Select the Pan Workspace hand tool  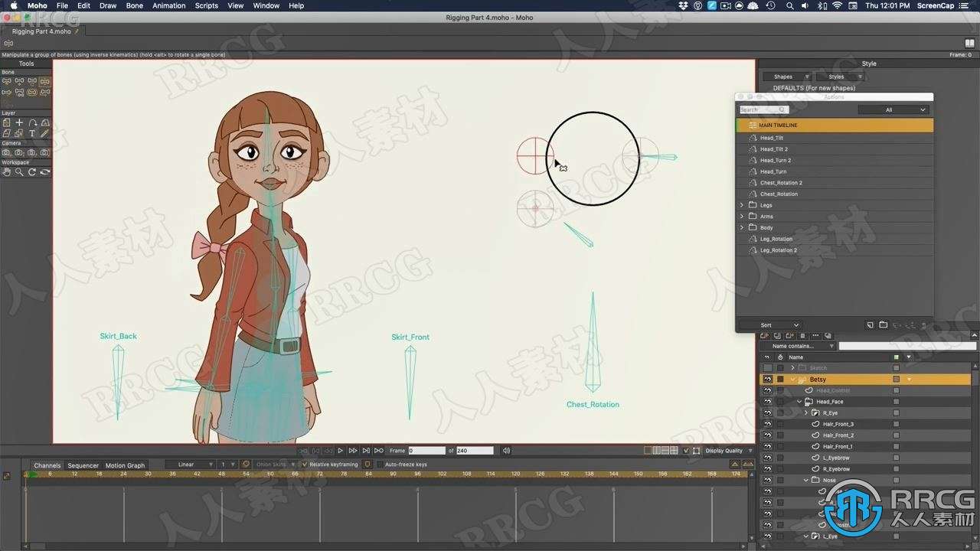coord(6,172)
